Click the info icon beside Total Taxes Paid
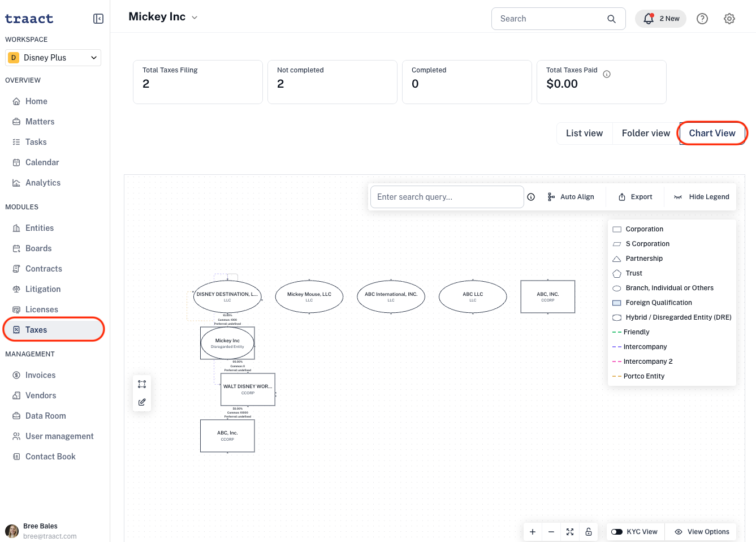Viewport: 756px width, 542px height. point(607,74)
